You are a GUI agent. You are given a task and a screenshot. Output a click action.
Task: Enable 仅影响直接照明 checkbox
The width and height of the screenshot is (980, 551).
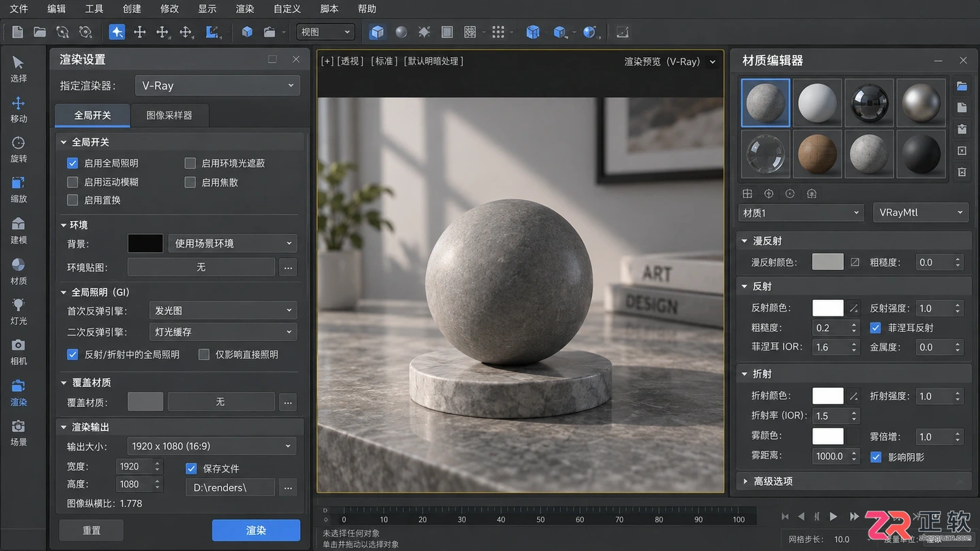(x=203, y=354)
